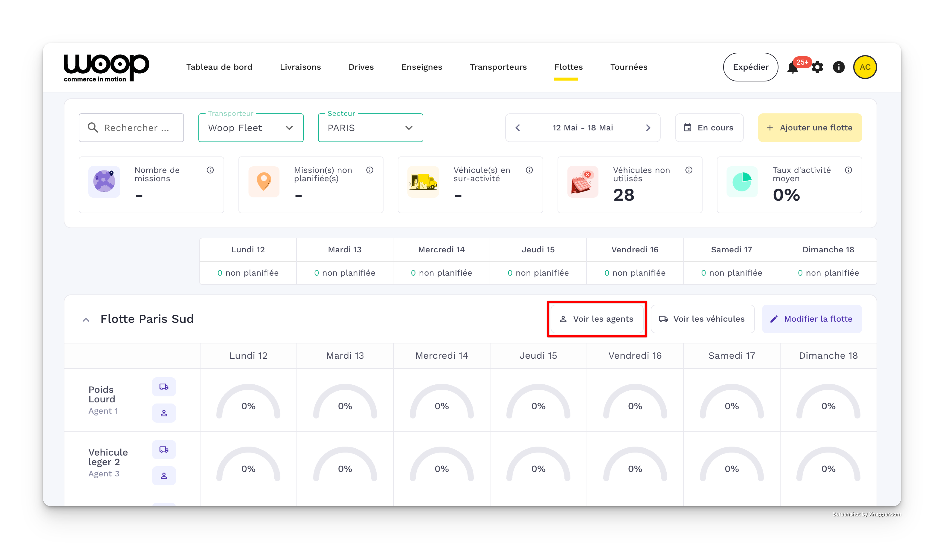Open the Secteur PARIS dropdown
The height and width of the screenshot is (560, 944).
pyautogui.click(x=371, y=128)
